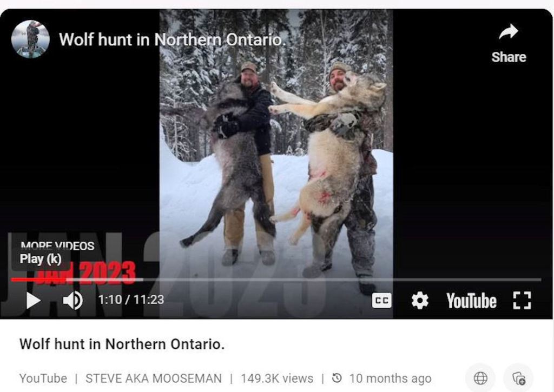Click the clock icon beside '10 months ago'
Image resolution: width=554 pixels, height=392 pixels.
(337, 378)
